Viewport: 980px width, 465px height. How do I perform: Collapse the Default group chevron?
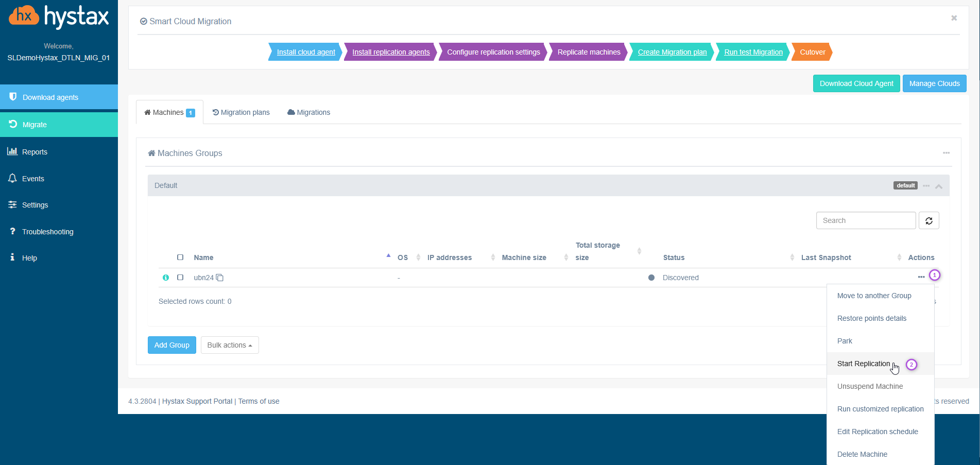[939, 186]
